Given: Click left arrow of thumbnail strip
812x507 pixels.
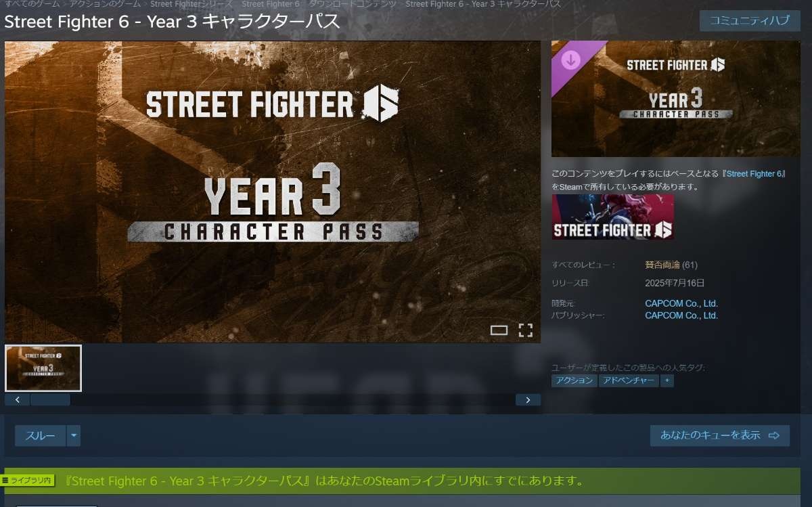Looking at the screenshot, I should click(18, 399).
